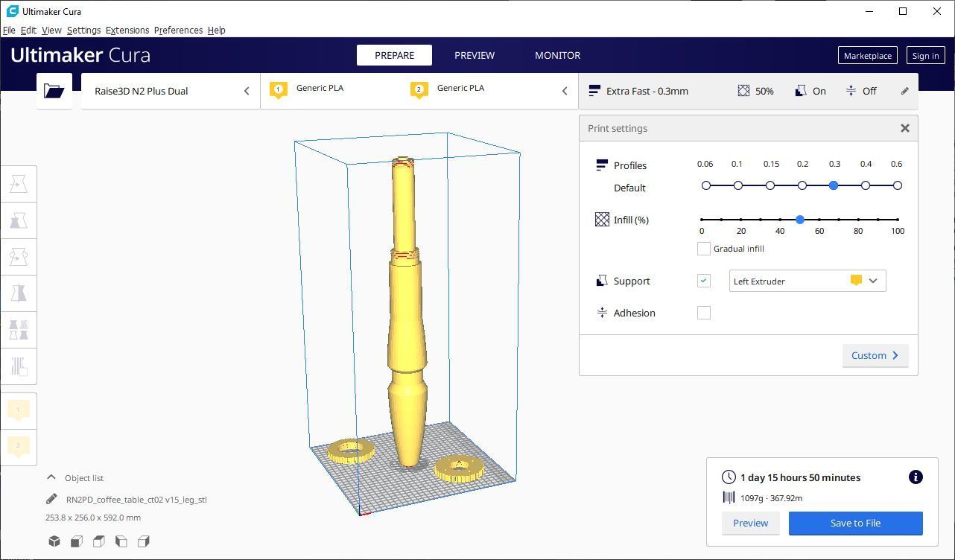Image resolution: width=955 pixels, height=560 pixels.
Task: Open the Left Extruder support dropdown
Action: (x=808, y=281)
